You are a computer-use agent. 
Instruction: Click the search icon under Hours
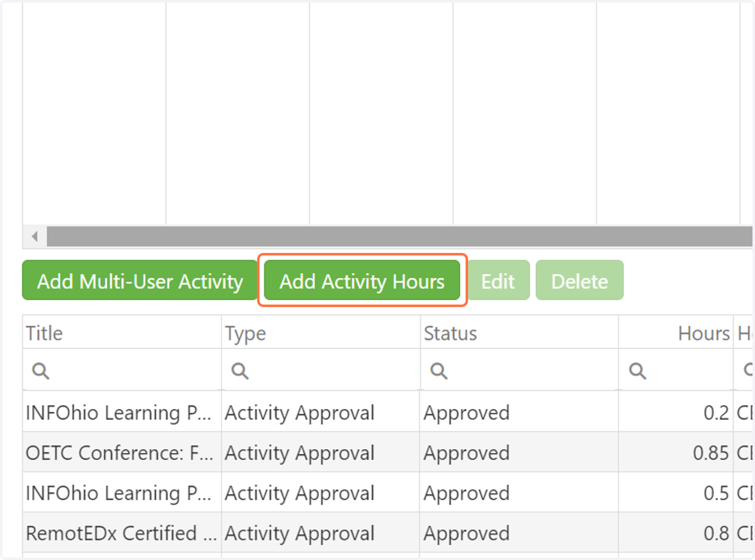[637, 371]
